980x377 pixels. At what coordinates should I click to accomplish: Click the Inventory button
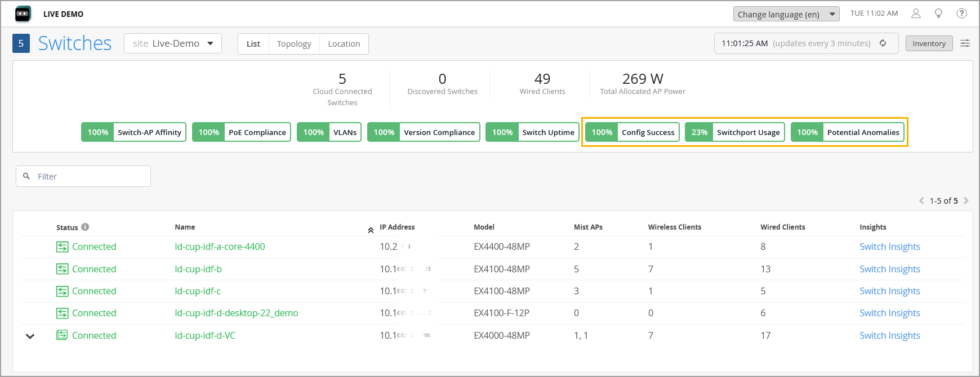coord(929,43)
